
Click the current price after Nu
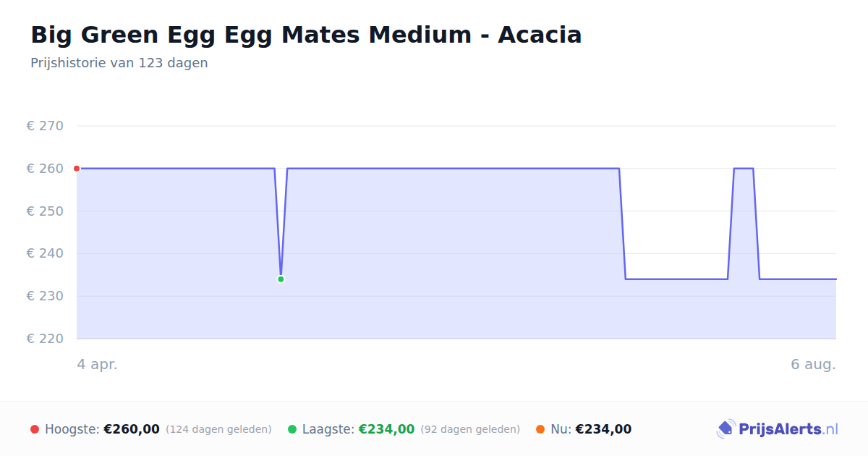coord(603,429)
